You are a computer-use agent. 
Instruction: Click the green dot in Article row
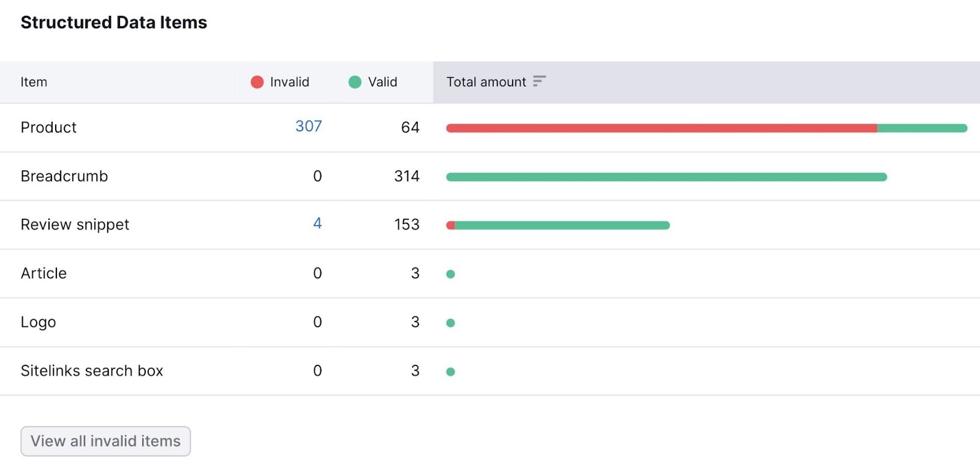tap(451, 274)
